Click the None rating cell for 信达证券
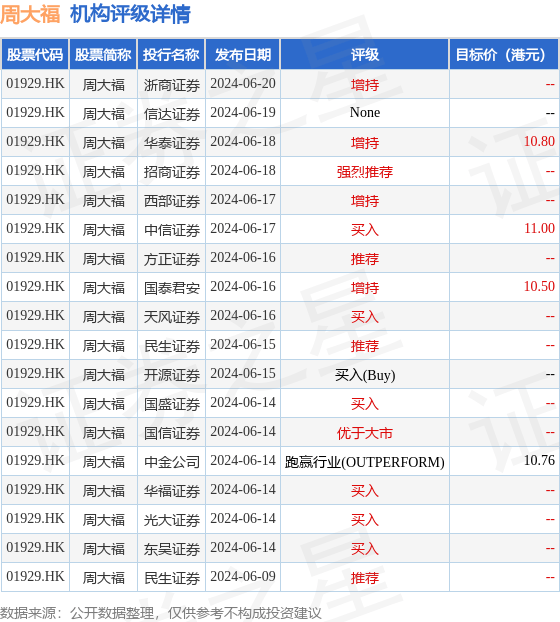 click(364, 113)
